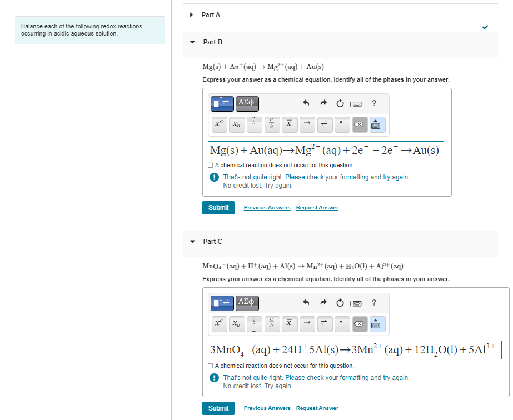Insert a right arrow in the equation
The image size is (513, 420).
(x=307, y=124)
